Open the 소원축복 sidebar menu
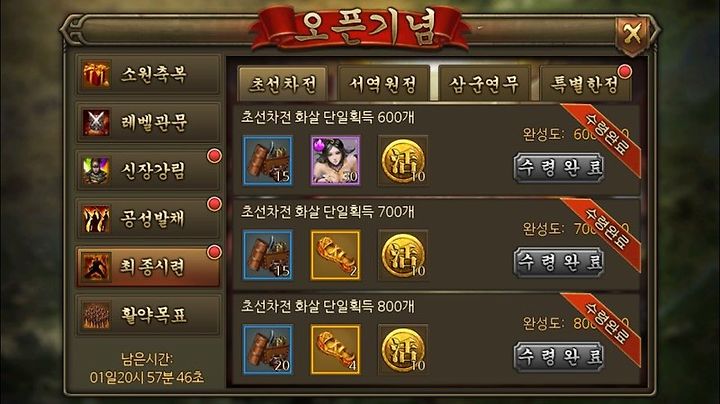Image resolution: width=720 pixels, height=404 pixels. [148, 75]
